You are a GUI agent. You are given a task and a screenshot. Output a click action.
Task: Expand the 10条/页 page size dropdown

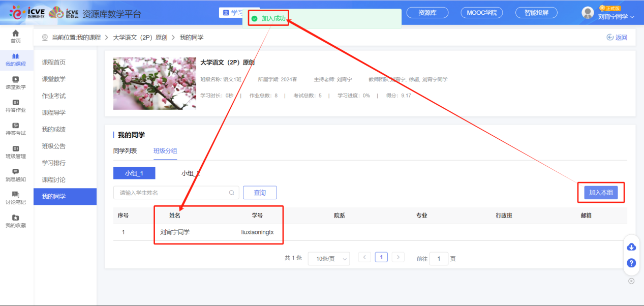coord(329,259)
